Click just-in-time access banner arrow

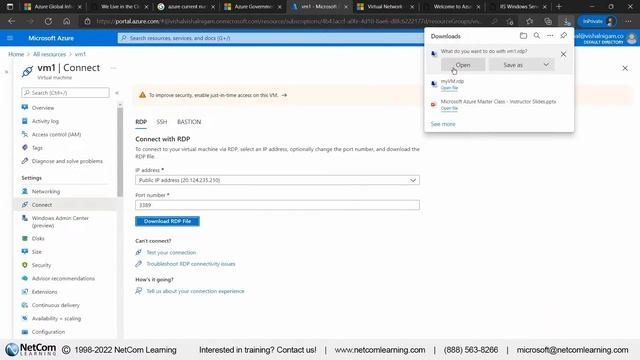(x=284, y=95)
